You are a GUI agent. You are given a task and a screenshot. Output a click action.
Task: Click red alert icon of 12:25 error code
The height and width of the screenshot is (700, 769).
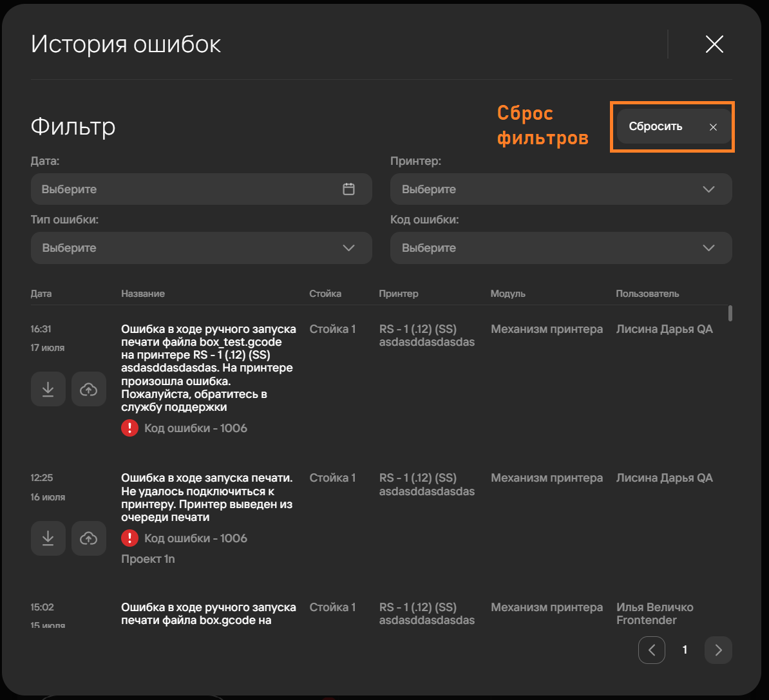click(129, 538)
